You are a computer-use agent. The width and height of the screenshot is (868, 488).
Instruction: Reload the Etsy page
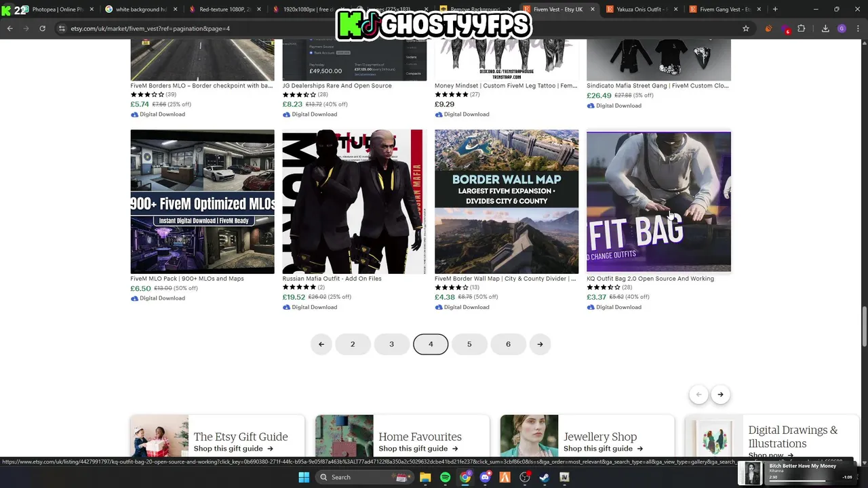click(42, 28)
